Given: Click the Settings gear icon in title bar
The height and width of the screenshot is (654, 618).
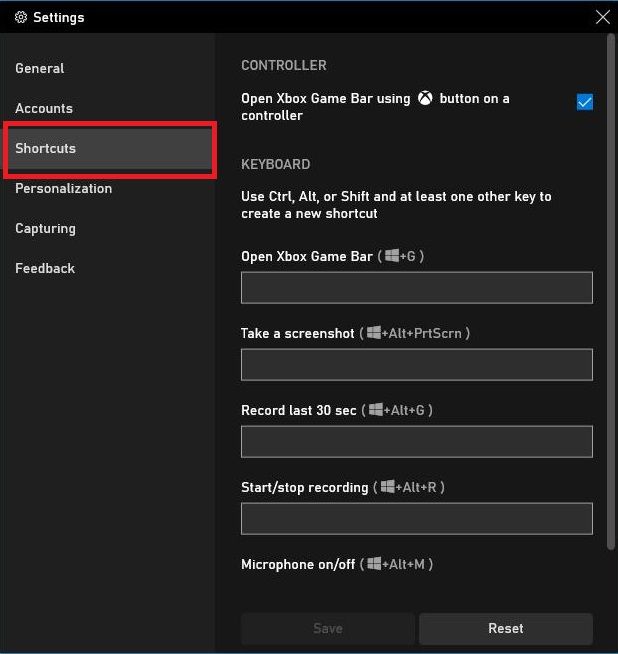Looking at the screenshot, I should tap(20, 17).
